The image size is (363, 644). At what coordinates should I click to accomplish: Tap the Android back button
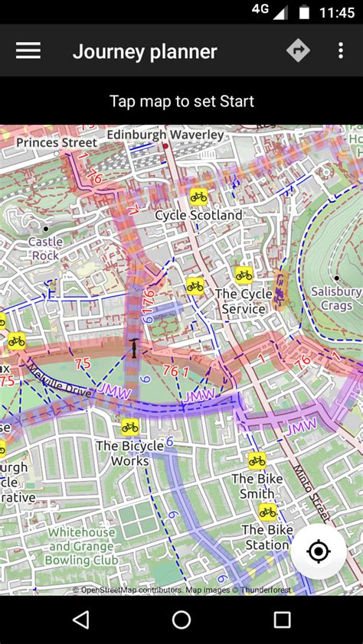[81, 620]
